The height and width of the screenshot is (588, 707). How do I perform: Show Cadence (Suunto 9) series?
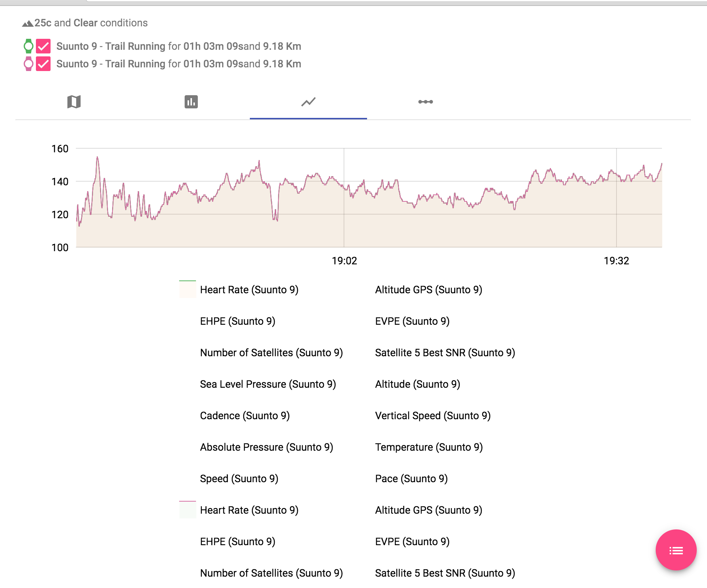point(245,416)
